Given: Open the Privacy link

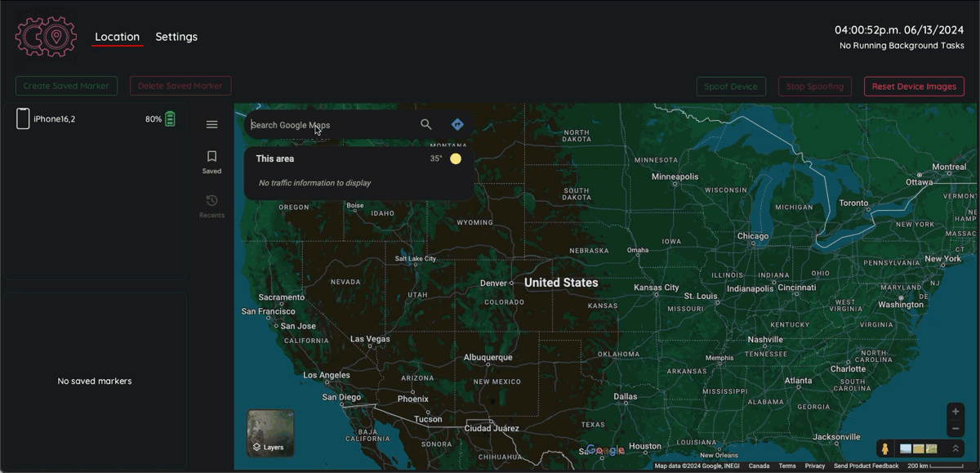Looking at the screenshot, I should 815,466.
